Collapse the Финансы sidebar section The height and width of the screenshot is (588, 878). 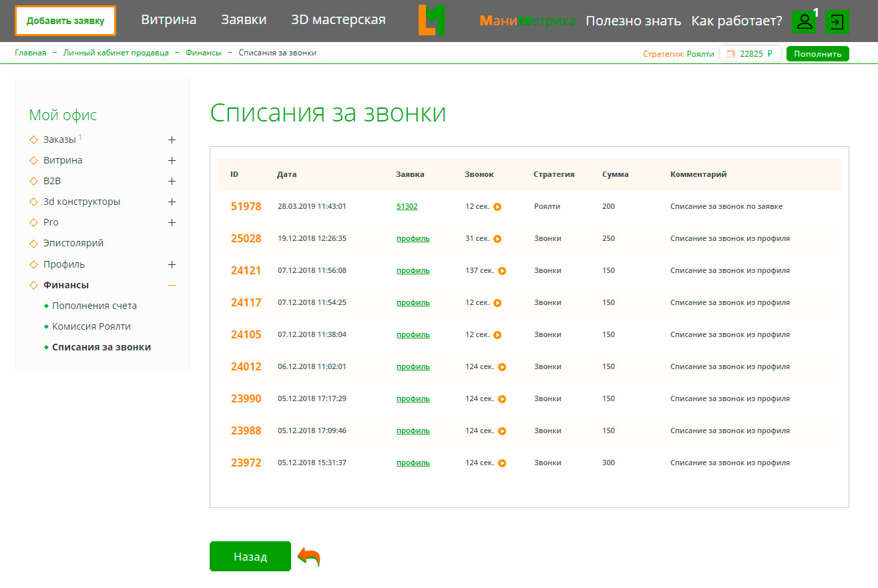pyautogui.click(x=172, y=286)
